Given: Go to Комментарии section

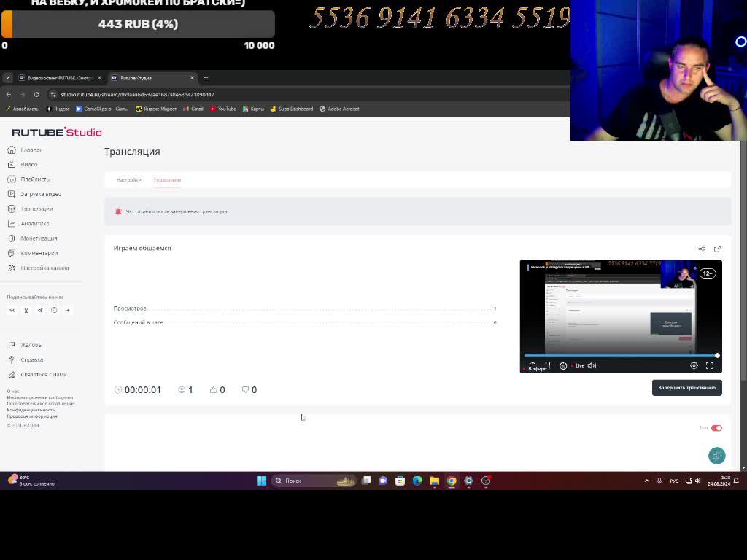Looking at the screenshot, I should [x=33, y=253].
